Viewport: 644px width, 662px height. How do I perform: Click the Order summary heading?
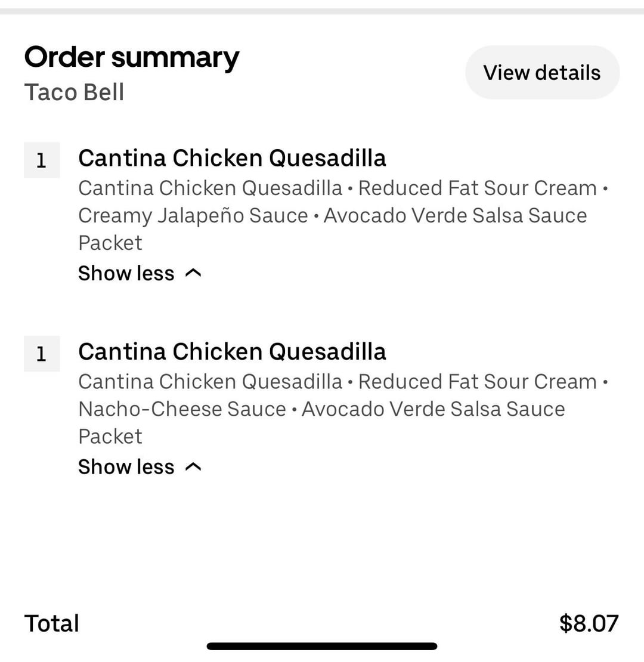click(132, 57)
